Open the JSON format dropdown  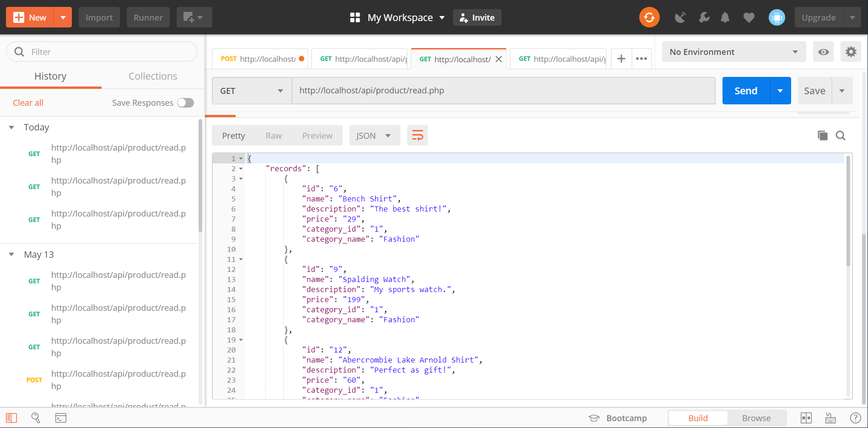(375, 135)
